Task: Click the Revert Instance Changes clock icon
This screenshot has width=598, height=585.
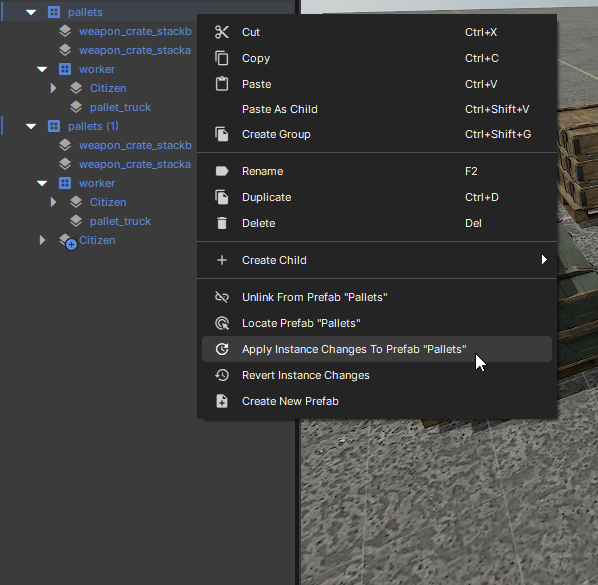Action: tap(222, 375)
